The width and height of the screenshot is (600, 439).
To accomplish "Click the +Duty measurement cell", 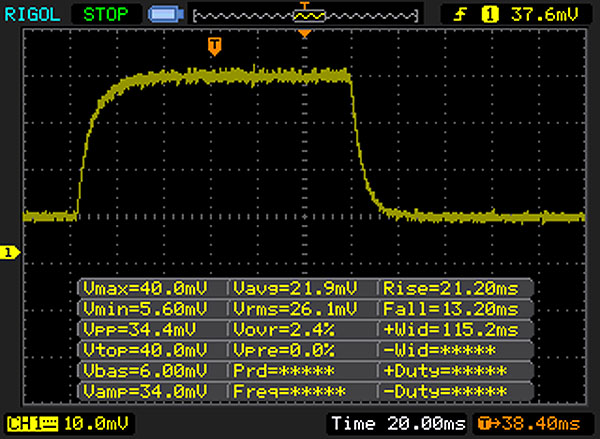I will (445, 371).
